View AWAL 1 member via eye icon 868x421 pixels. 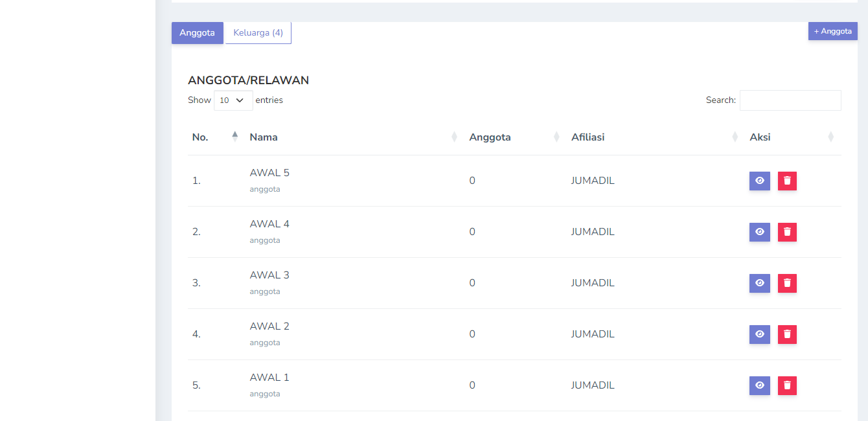[x=759, y=385]
